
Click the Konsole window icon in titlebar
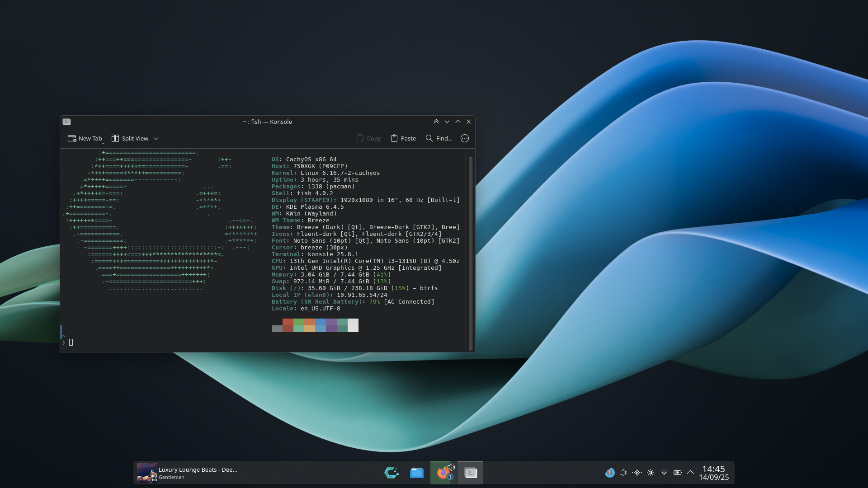pos(67,122)
